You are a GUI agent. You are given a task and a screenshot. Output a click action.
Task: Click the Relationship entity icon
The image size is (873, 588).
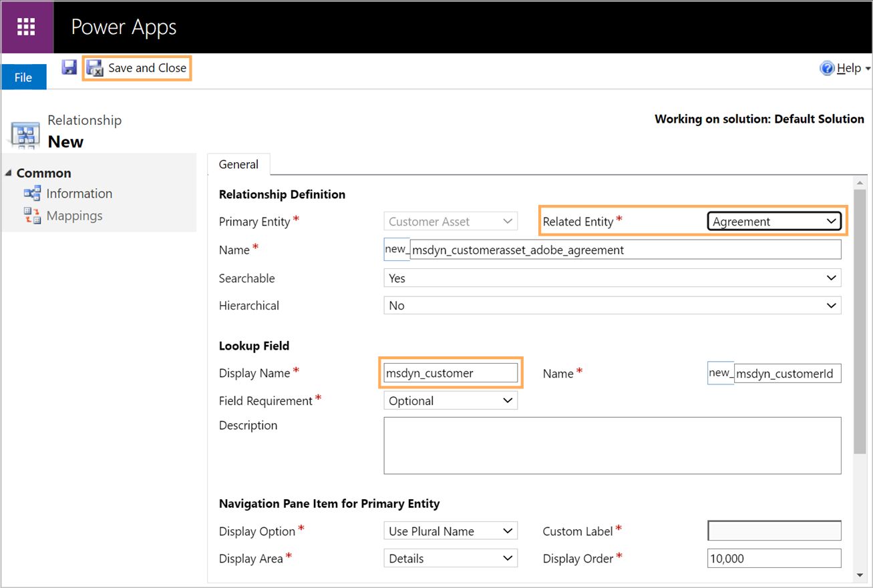[x=25, y=135]
